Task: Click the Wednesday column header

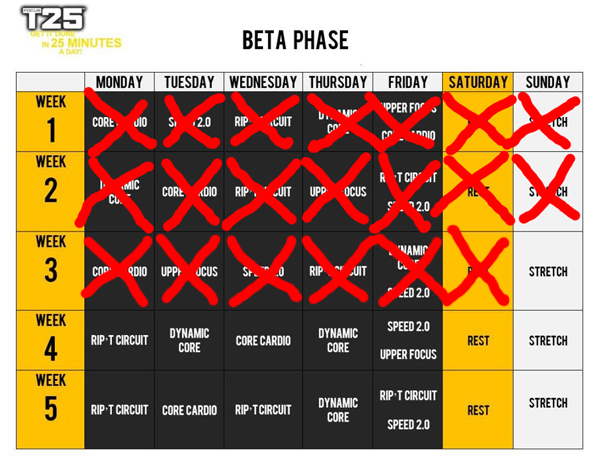Action: 263,82
